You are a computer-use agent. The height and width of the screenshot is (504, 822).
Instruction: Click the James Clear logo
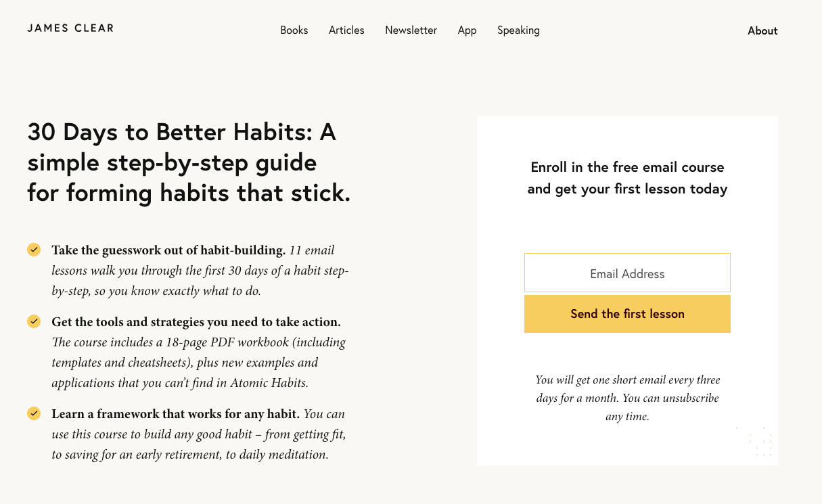(70, 28)
